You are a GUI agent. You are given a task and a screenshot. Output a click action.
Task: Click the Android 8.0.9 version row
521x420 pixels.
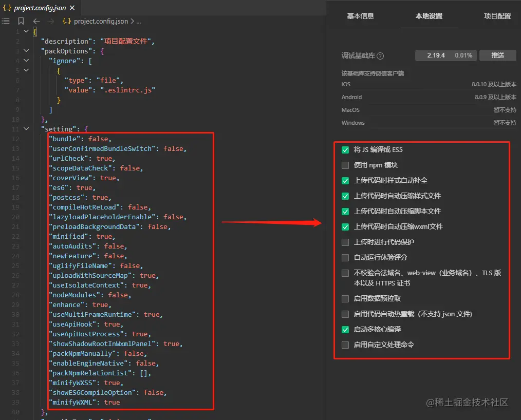tap(429, 97)
